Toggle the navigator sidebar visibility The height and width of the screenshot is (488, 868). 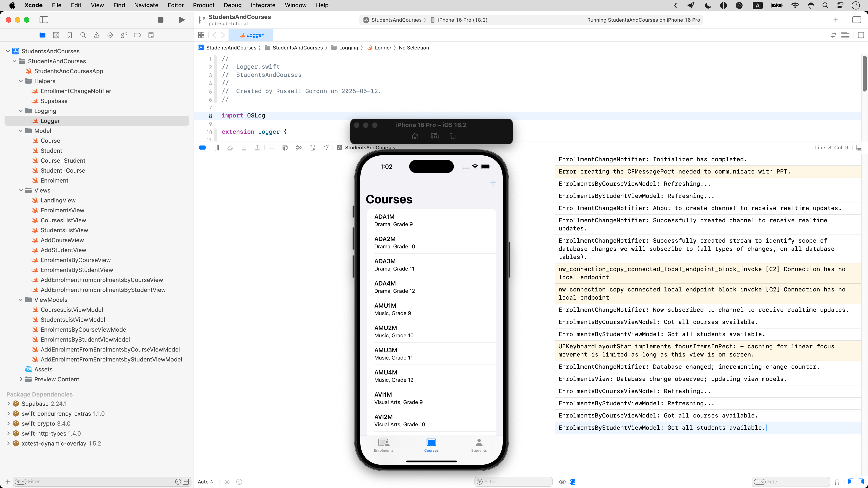(x=44, y=20)
